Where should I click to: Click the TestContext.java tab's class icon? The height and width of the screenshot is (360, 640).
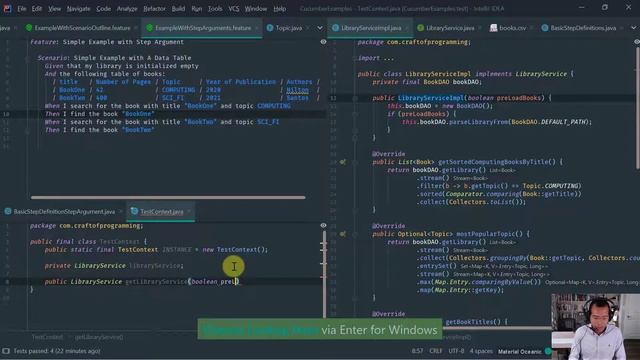point(134,211)
